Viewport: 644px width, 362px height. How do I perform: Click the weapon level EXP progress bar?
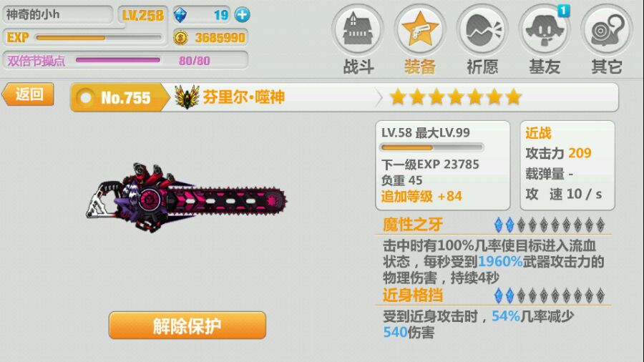pyautogui.click(x=431, y=147)
